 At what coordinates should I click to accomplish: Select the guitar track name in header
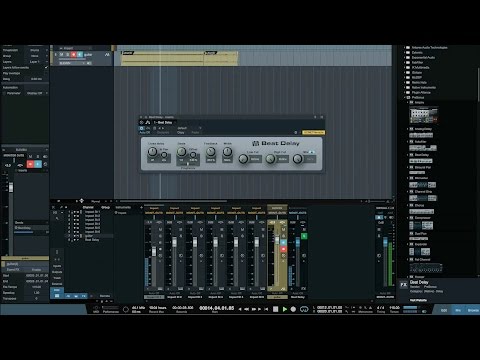click(88, 55)
